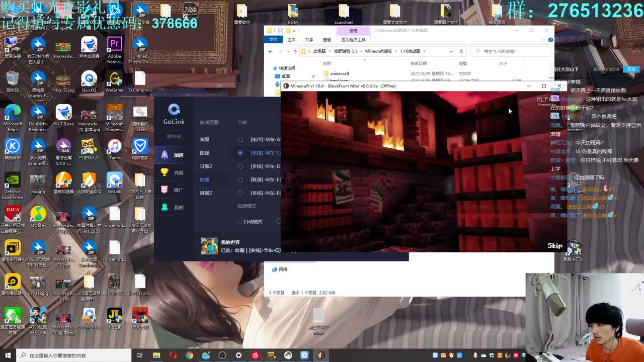The width and height of the screenshot is (644, 362).
Task: Open the 应用程序工具 ribbon tab
Action: (353, 40)
